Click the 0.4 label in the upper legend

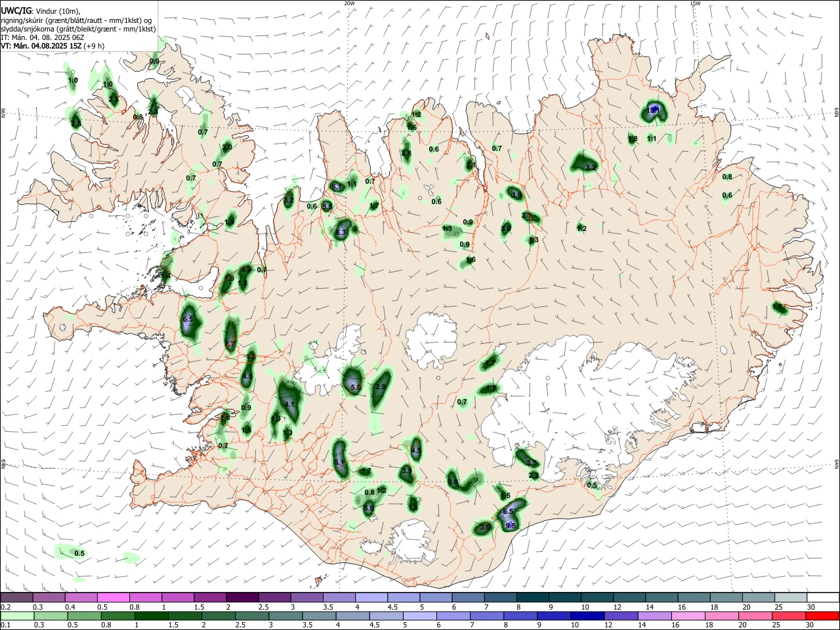(x=70, y=607)
